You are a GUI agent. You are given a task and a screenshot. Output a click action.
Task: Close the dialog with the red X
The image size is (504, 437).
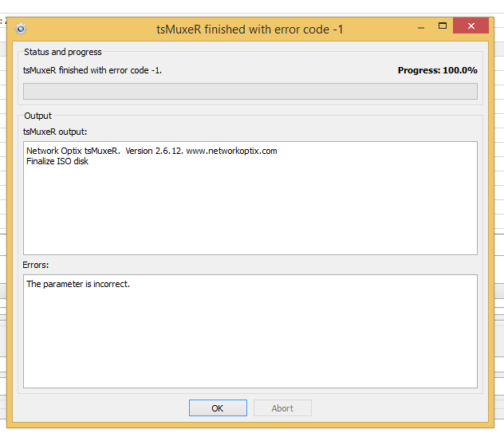tap(471, 26)
